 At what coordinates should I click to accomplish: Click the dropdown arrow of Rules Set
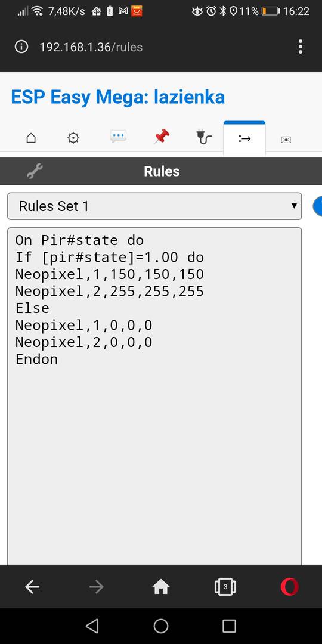tap(293, 206)
